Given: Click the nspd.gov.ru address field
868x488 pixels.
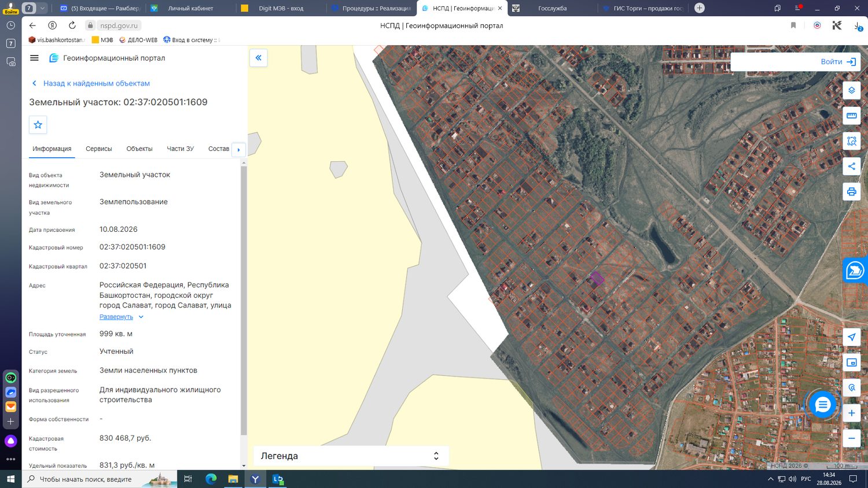Looking at the screenshot, I should (119, 25).
